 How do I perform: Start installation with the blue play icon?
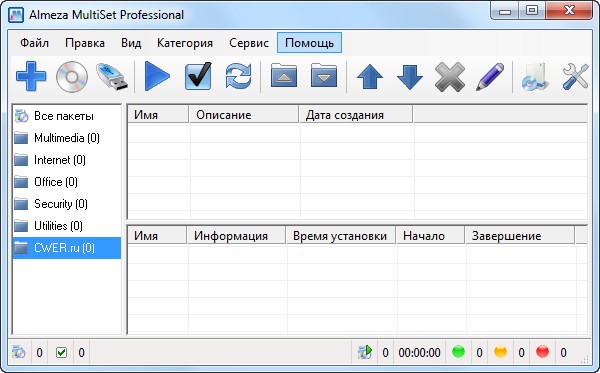coord(157,77)
